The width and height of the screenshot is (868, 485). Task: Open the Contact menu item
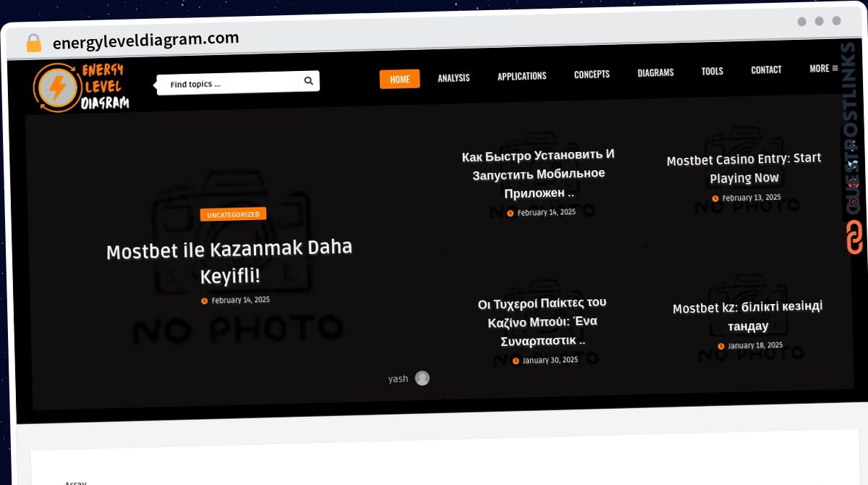tap(766, 69)
